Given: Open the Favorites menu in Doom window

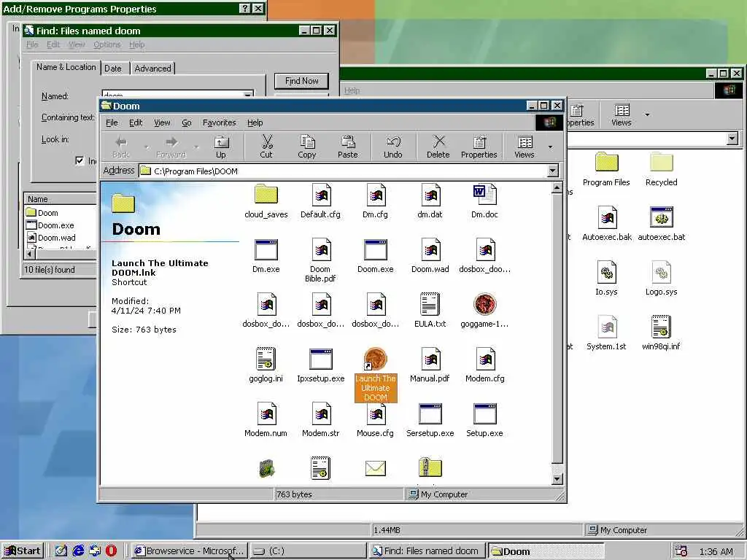Looking at the screenshot, I should click(219, 122).
